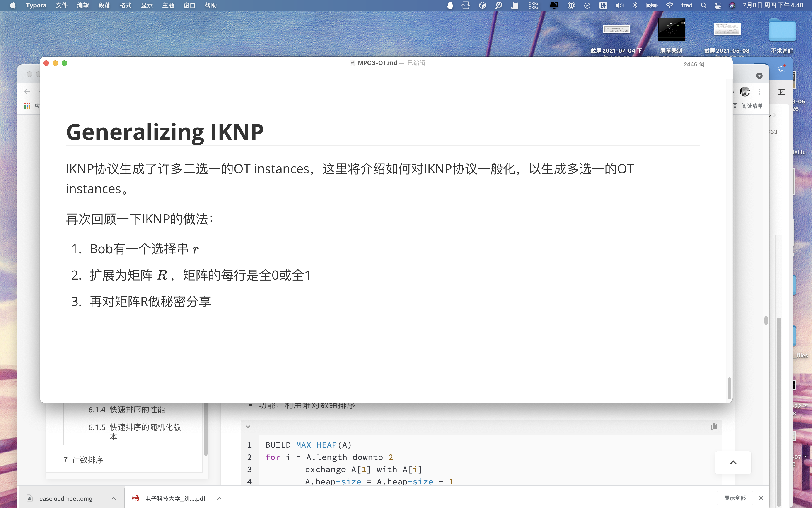This screenshot has height=508, width=812.
Task: Open the Bluetooth menu
Action: tap(635, 5)
